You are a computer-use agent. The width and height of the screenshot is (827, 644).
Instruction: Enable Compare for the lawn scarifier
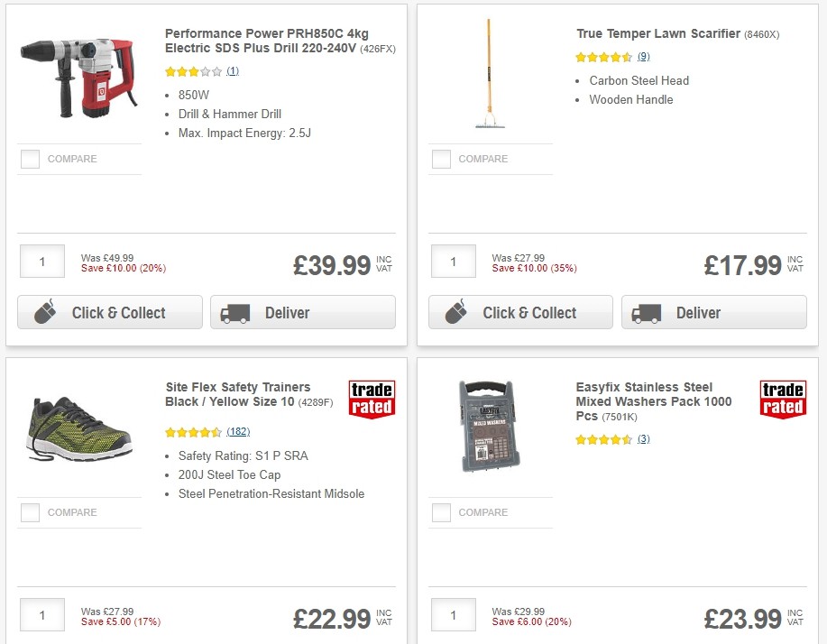click(x=441, y=158)
